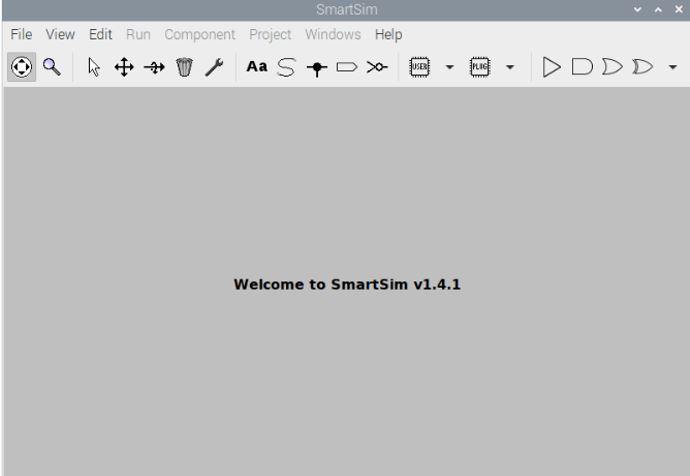Pick the four-arrow move tool
The width and height of the screenshot is (690, 476).
point(124,67)
